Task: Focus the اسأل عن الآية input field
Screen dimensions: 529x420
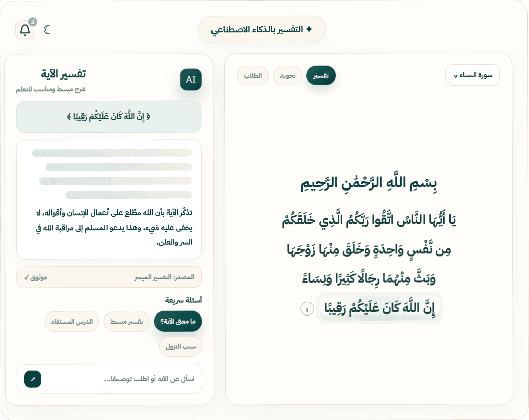Action: (110, 379)
